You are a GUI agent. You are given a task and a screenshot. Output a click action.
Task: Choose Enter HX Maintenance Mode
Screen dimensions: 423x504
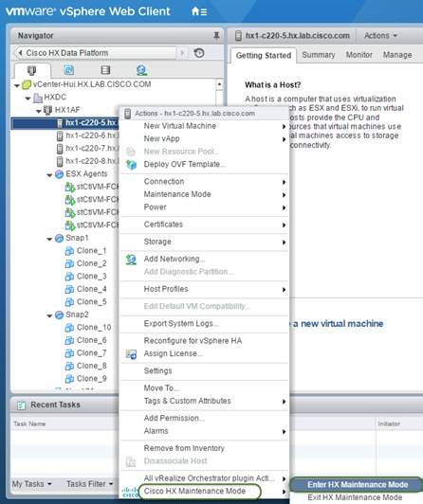pos(357,485)
